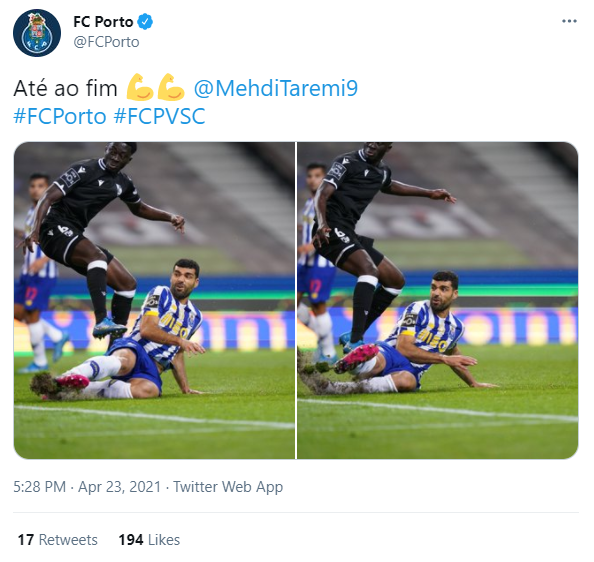Open the @MehdiTaremi9 mention

[x=275, y=88]
